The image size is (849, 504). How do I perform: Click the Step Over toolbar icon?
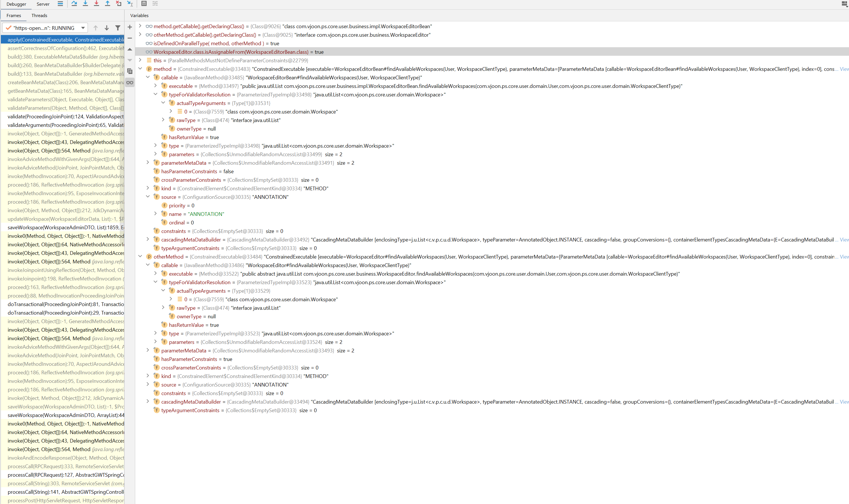pos(74,4)
